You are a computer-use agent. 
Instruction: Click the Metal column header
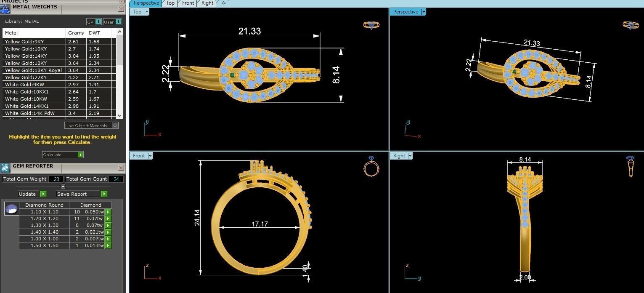coord(34,33)
